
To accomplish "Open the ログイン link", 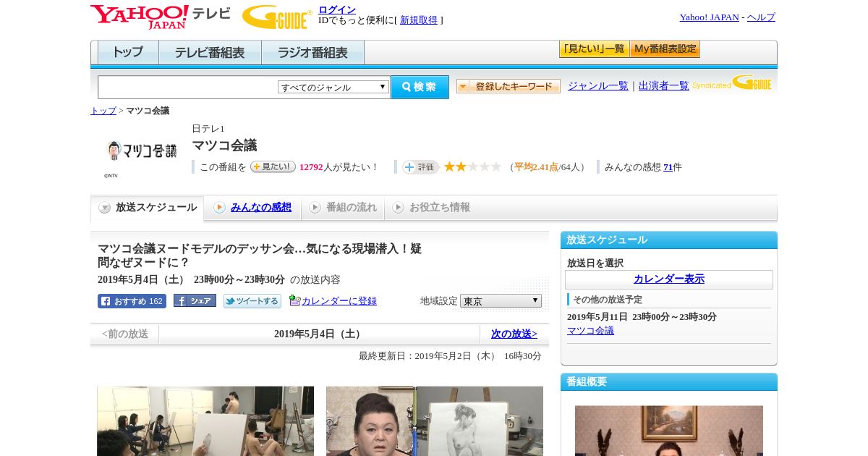I will 337,9.
